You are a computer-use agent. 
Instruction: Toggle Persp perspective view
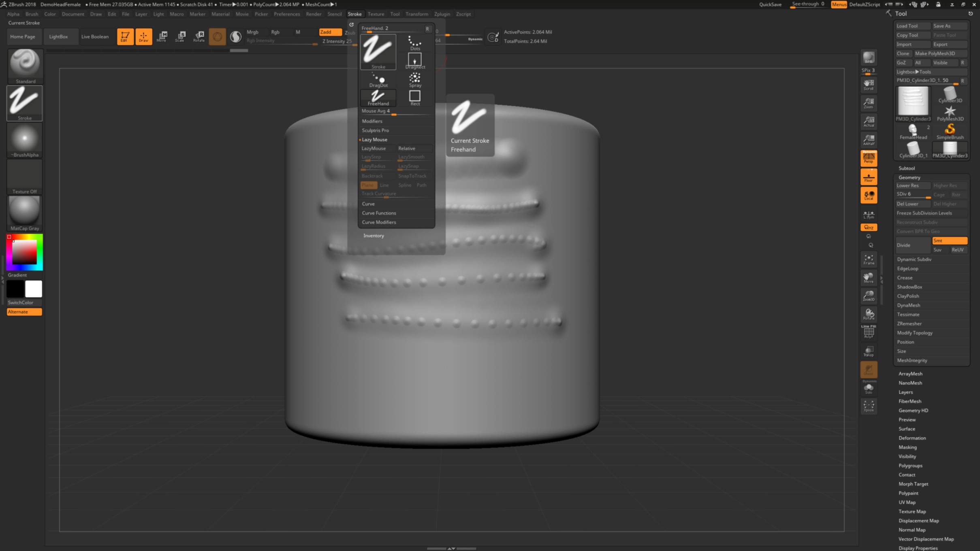pyautogui.click(x=869, y=158)
